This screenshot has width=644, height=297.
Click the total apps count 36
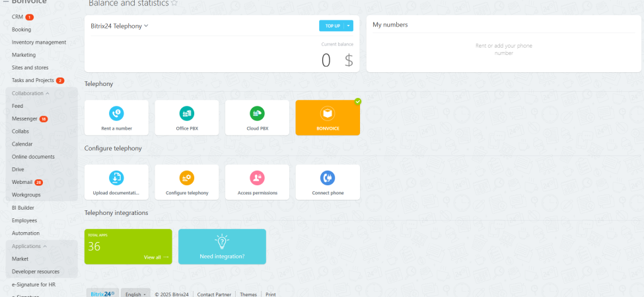click(x=94, y=247)
